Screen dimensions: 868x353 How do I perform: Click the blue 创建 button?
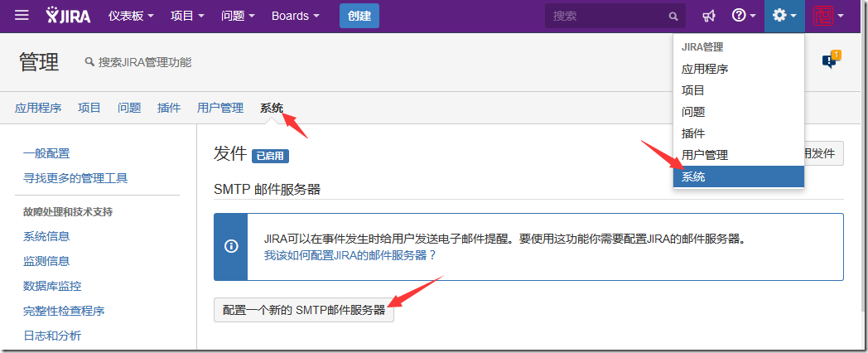[359, 16]
